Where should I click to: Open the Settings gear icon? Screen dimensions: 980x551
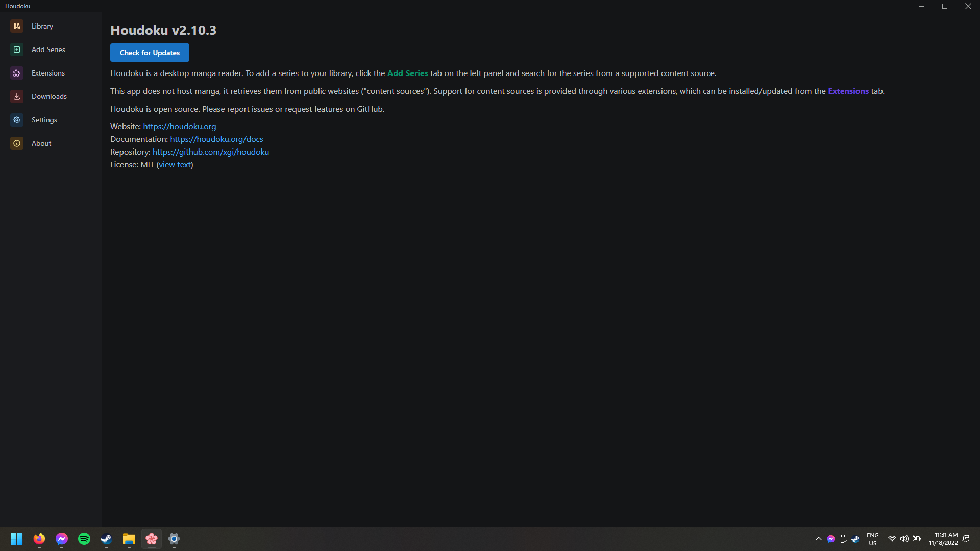[x=17, y=120]
